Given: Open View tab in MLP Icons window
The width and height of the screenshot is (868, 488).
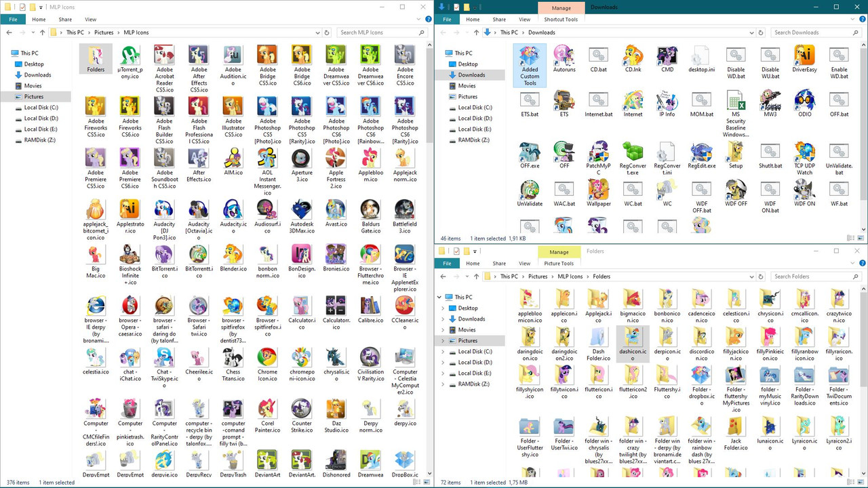Looking at the screenshot, I should (x=90, y=20).
